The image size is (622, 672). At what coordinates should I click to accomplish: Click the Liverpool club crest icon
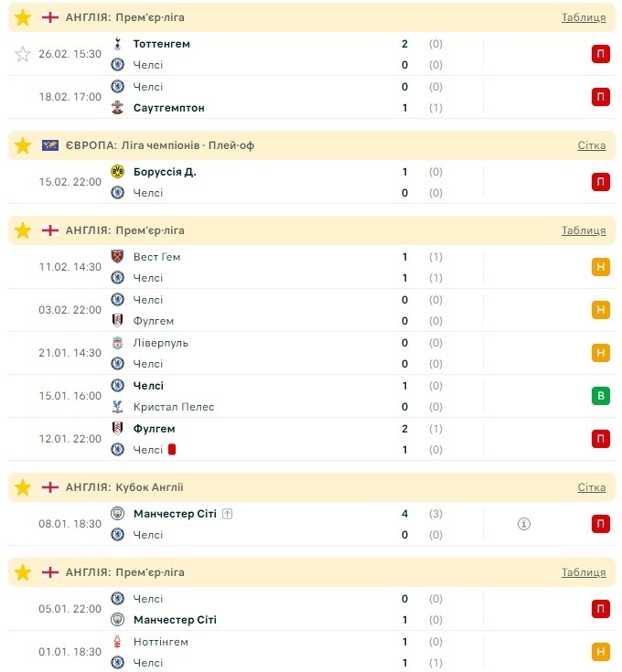click(117, 343)
